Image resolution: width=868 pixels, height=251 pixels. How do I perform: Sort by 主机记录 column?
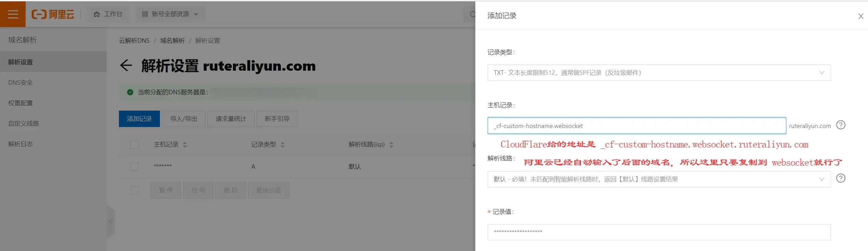point(185,145)
